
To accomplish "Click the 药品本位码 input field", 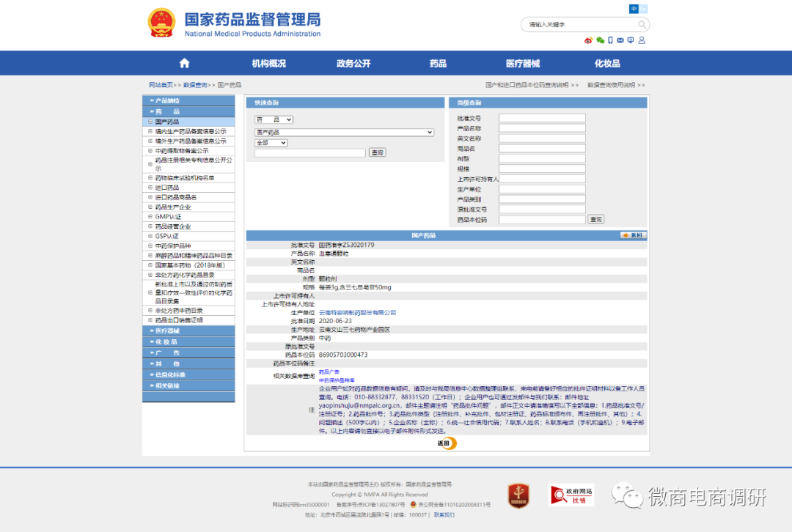I will (542, 220).
